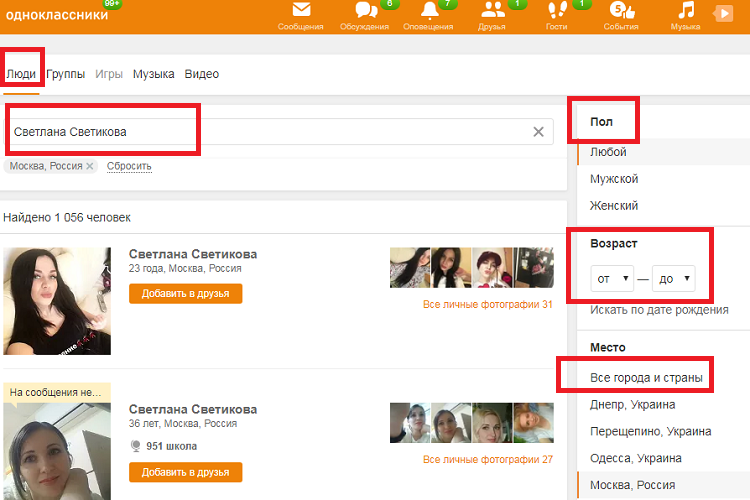Remove the Москва, Россия filter tag
The height and width of the screenshot is (500, 750).
pyautogui.click(x=89, y=166)
